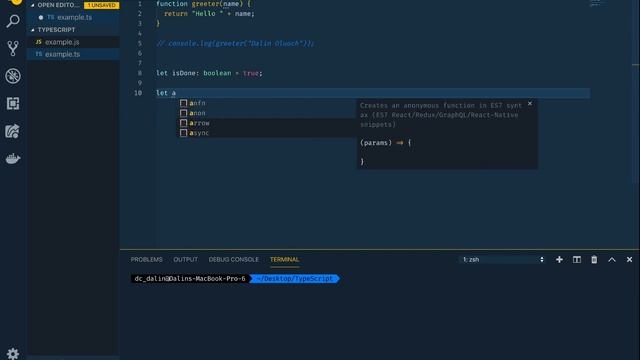Viewport: 640px width, 360px height.
Task: Select example.ts under Open Editors
Action: point(73,17)
